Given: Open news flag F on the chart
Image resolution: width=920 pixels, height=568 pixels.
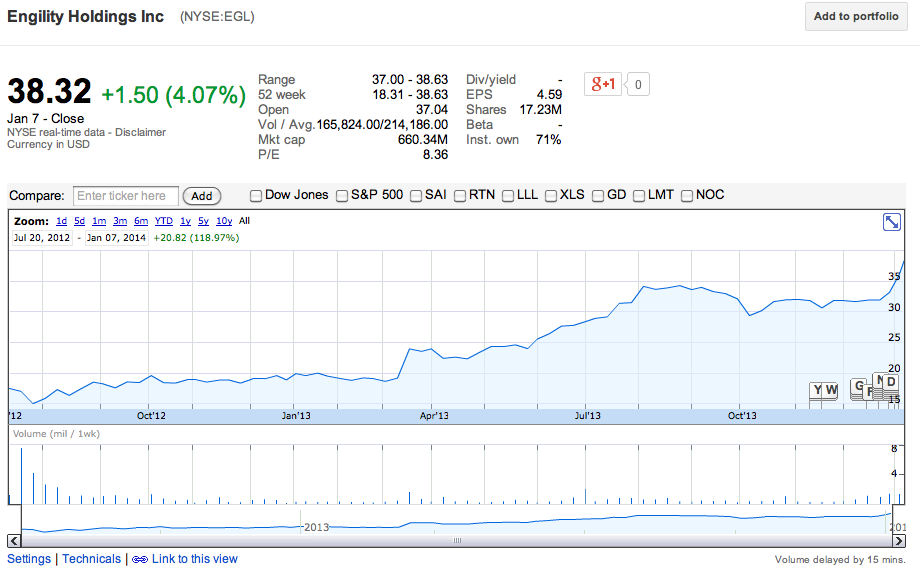Looking at the screenshot, I should [x=870, y=391].
